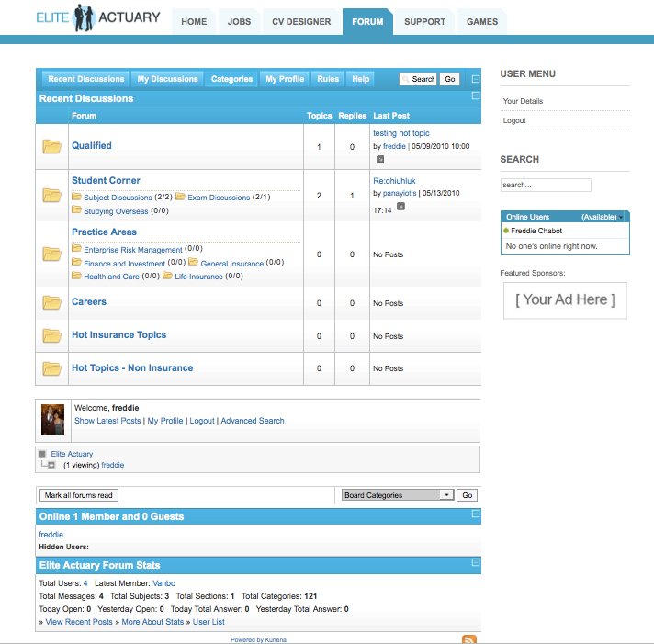This screenshot has height=644, width=654.
Task: Open the CV Designer tab
Action: tap(302, 22)
